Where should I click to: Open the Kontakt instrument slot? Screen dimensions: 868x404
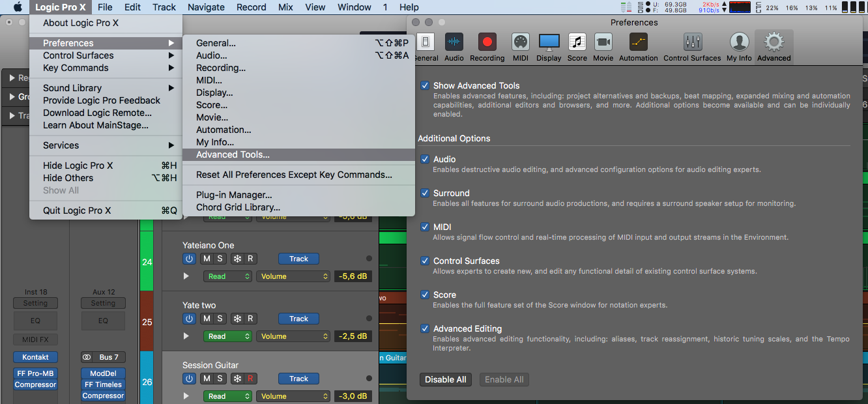click(x=35, y=357)
